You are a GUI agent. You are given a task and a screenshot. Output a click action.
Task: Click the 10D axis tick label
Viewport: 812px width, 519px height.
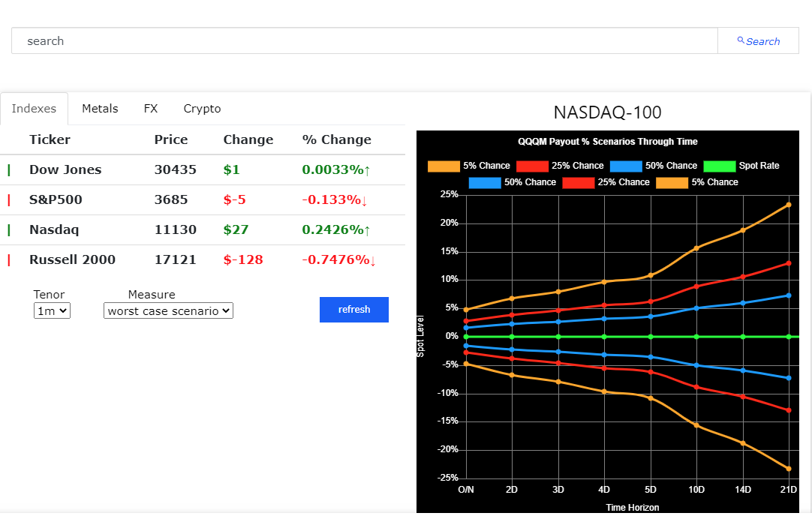pyautogui.click(x=696, y=490)
